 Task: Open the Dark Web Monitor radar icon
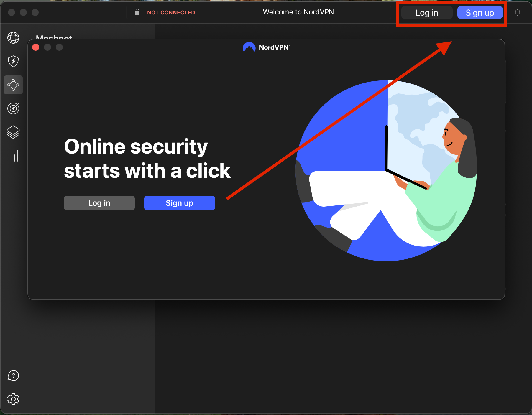click(x=13, y=108)
